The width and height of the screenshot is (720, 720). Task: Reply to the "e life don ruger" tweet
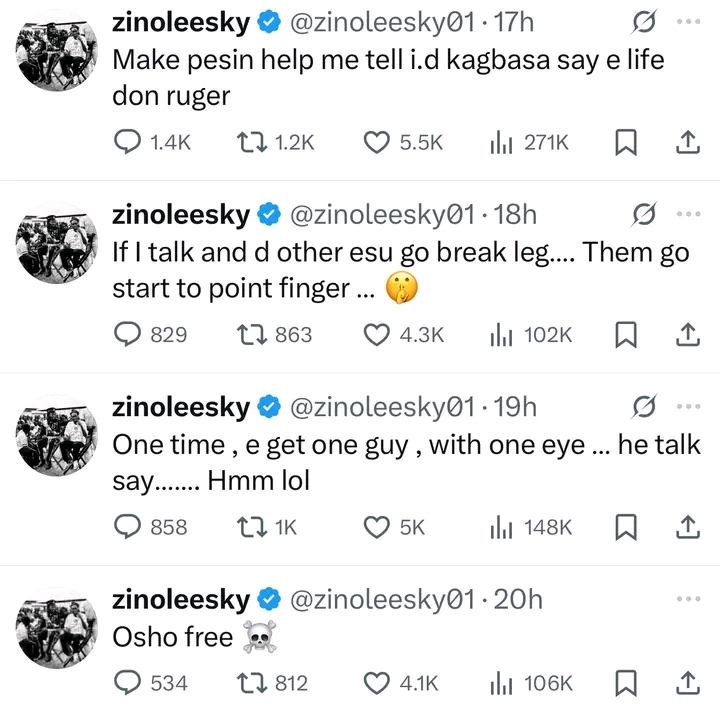(129, 143)
